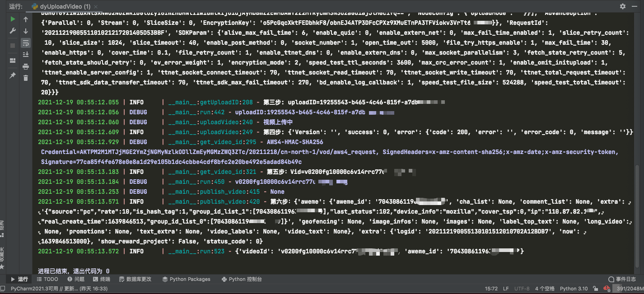Click __main__:getUploadID:208 log source
644x294 pixels.
pos(210,103)
